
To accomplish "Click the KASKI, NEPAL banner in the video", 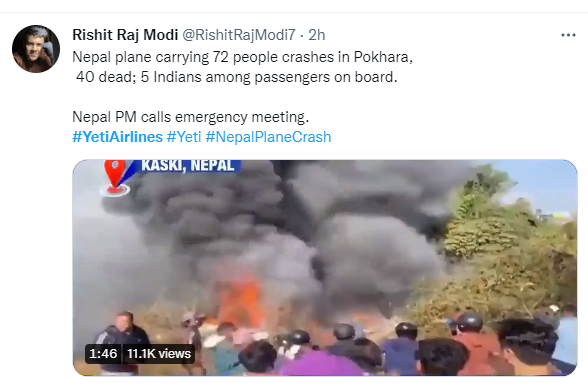I will [188, 165].
